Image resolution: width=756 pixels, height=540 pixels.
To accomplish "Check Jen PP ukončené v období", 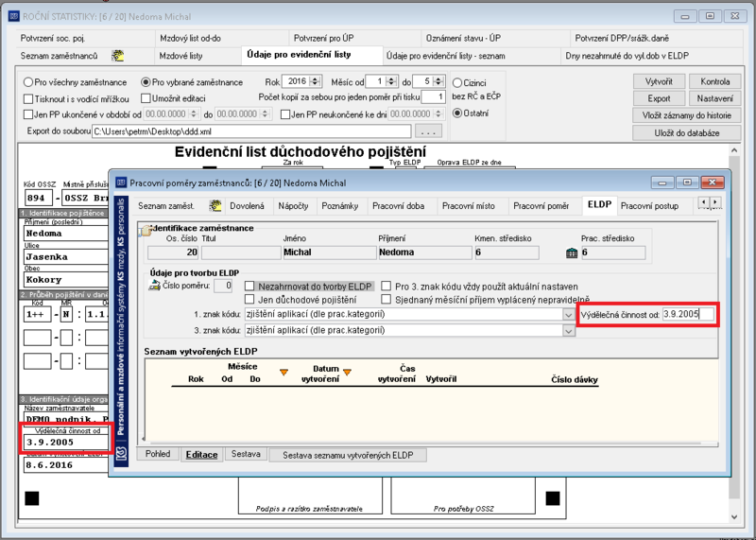I will click(x=28, y=114).
